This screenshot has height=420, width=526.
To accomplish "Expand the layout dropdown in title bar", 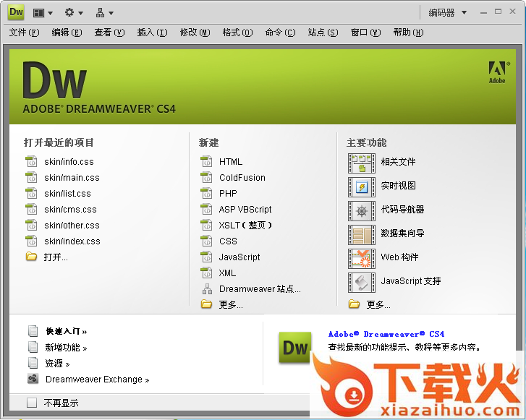I will [43, 12].
